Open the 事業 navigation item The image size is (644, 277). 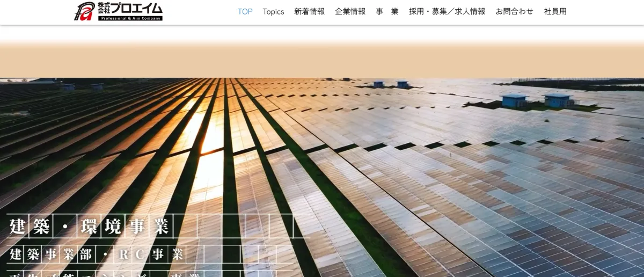(387, 12)
